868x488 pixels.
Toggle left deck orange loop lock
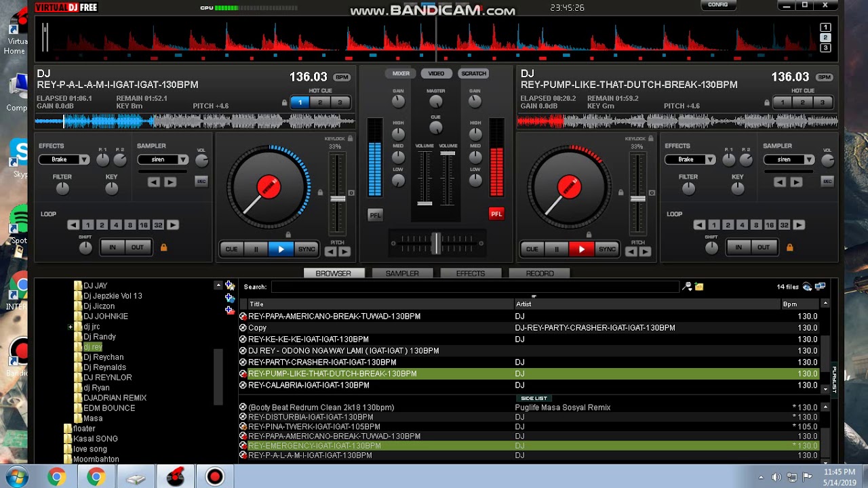pyautogui.click(x=163, y=247)
